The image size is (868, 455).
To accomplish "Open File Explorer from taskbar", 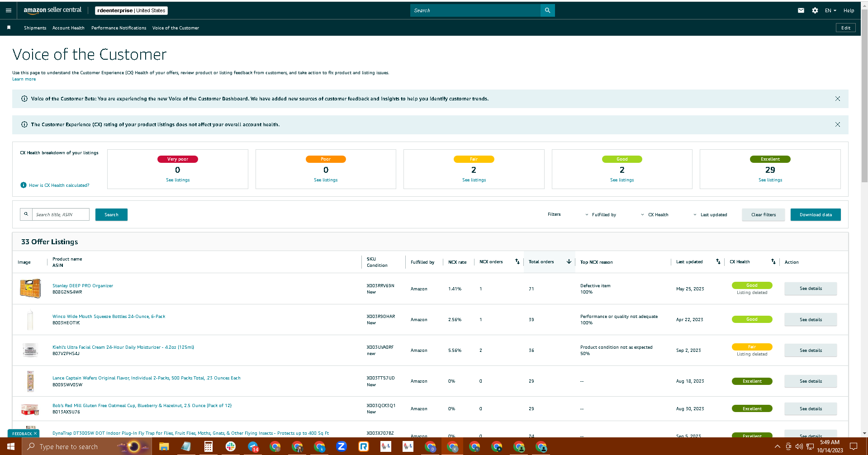I will [x=164, y=446].
